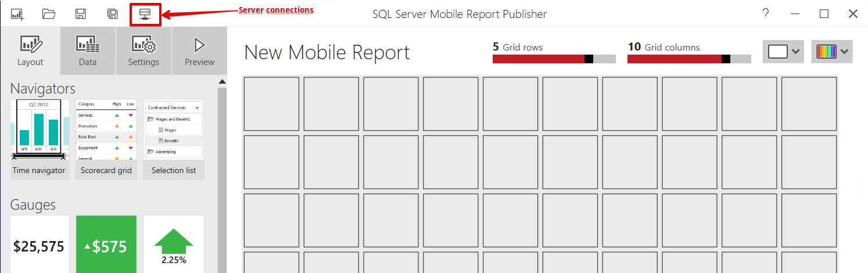Switch to the Layout tab

pos(30,51)
